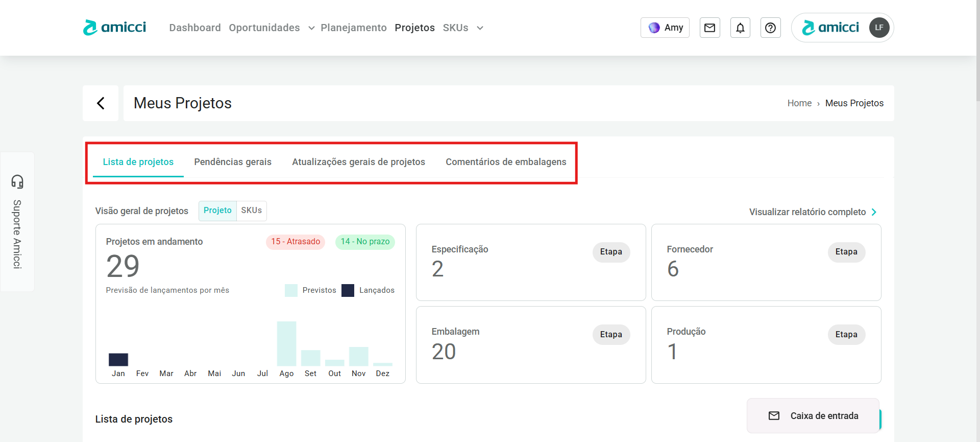Click the Ago bar in the chart

point(286,343)
